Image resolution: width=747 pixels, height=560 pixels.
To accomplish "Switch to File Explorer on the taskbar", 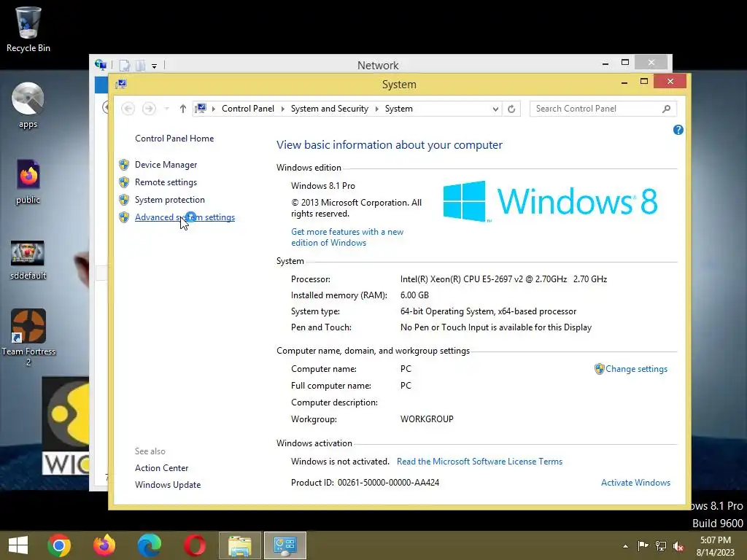I will 239,545.
